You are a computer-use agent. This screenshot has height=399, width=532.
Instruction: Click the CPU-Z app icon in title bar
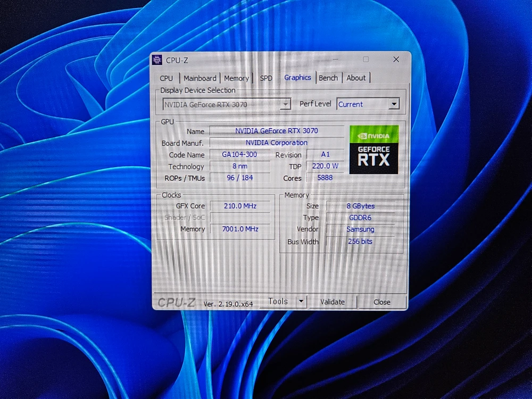pyautogui.click(x=157, y=60)
